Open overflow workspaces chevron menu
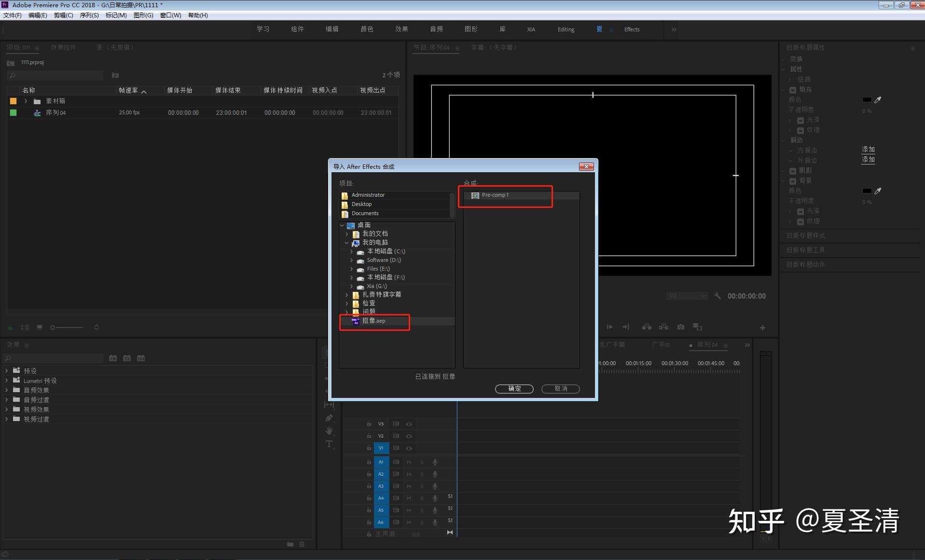925x560 pixels. point(674,29)
